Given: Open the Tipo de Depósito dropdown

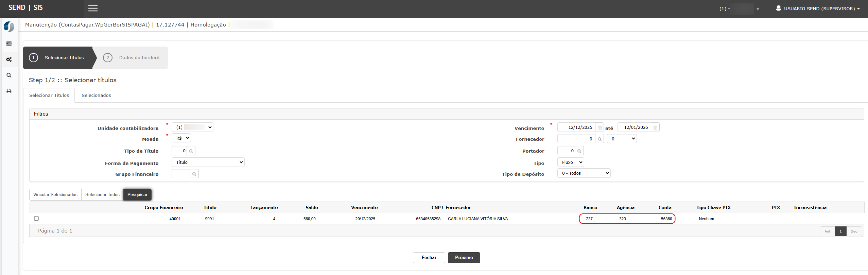Looking at the screenshot, I should (584, 173).
